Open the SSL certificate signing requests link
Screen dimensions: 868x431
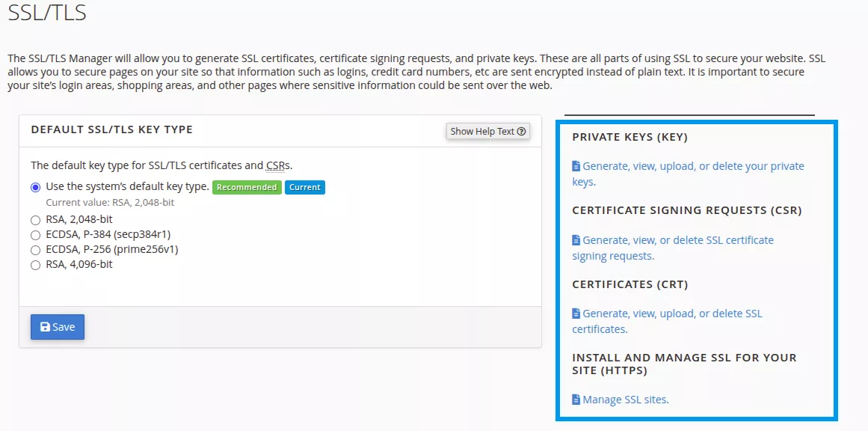point(677,240)
